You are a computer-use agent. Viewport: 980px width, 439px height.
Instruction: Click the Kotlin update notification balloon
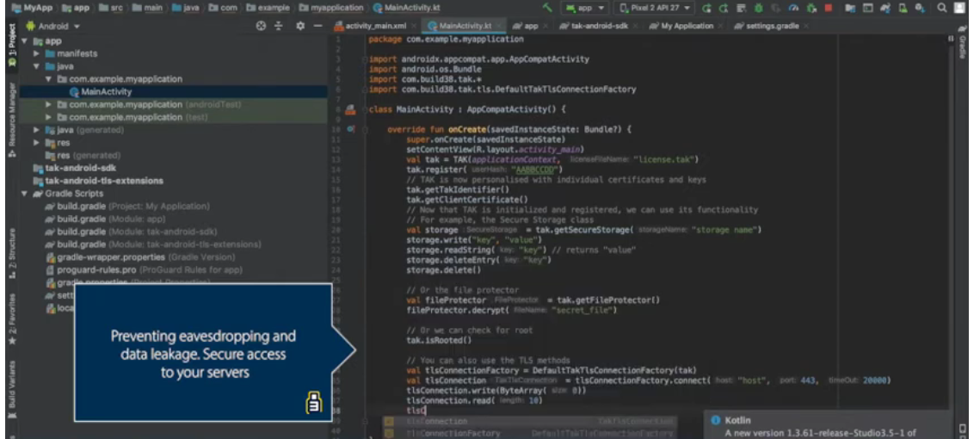pyautogui.click(x=828, y=425)
